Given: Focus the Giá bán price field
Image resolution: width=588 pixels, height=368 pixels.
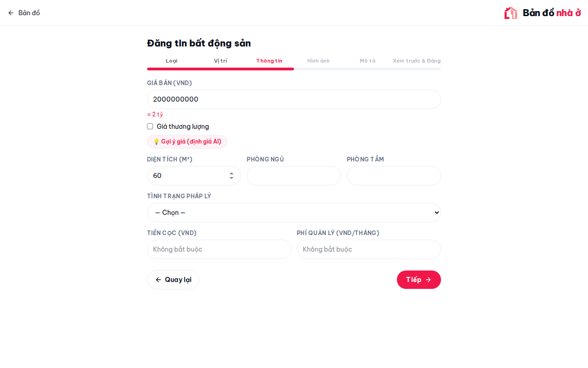Looking at the screenshot, I should tap(294, 99).
